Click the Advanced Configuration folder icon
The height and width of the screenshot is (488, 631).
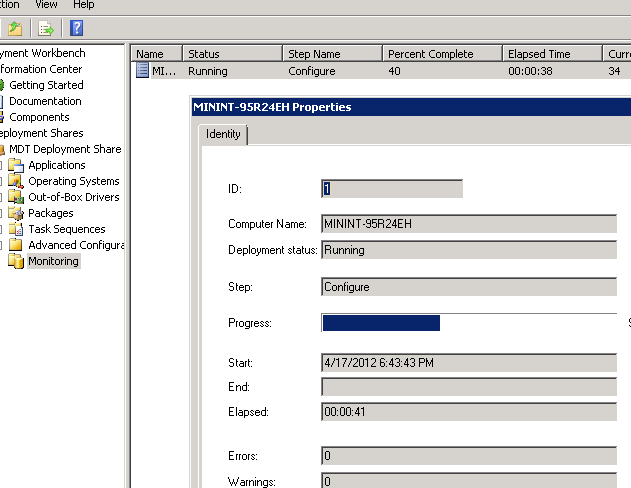click(x=16, y=245)
